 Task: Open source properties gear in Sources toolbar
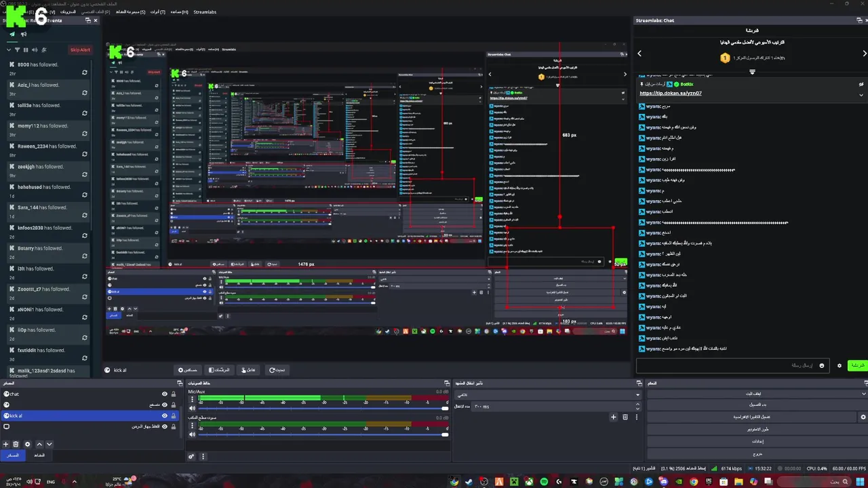[27, 444]
